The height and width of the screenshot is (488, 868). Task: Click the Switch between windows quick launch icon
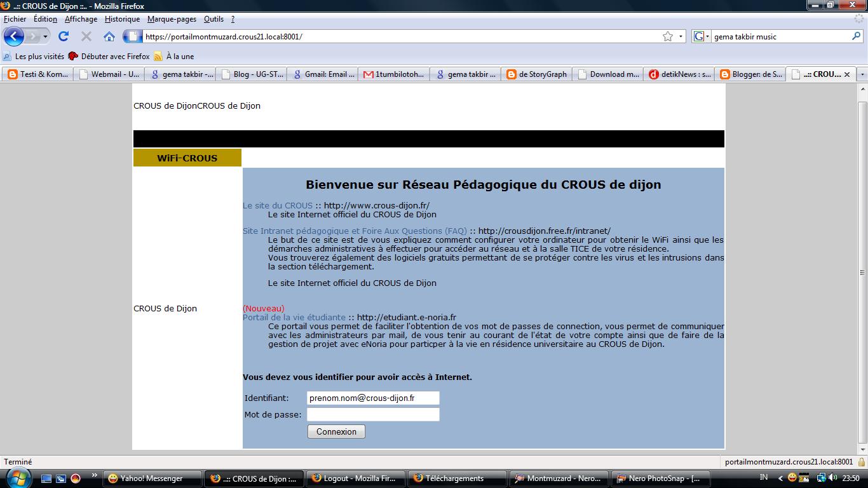click(x=61, y=478)
